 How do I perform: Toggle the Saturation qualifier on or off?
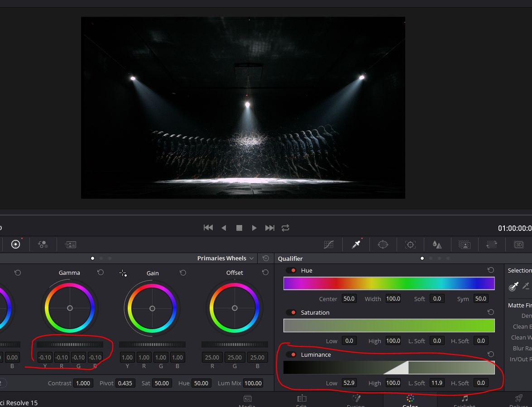point(291,312)
